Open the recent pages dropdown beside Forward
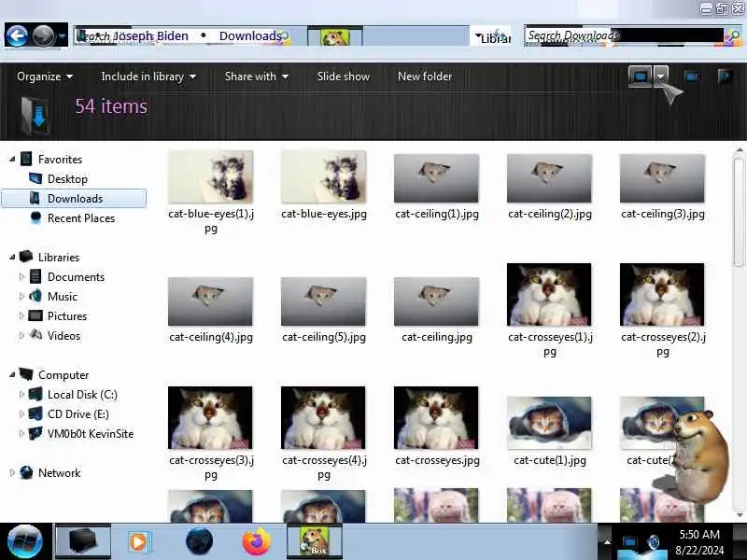747x560 pixels. [x=62, y=36]
